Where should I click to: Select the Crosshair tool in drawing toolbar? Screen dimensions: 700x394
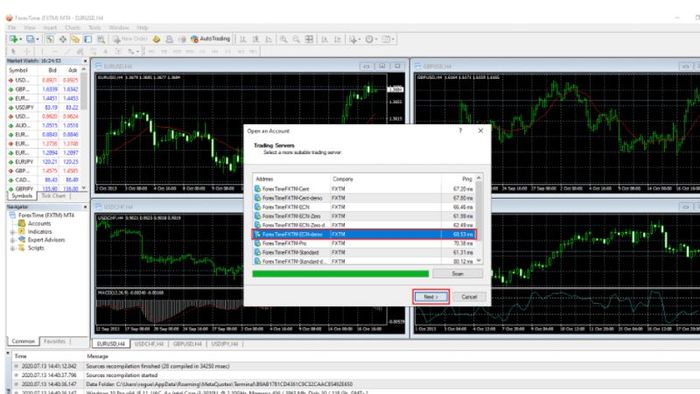pos(26,51)
